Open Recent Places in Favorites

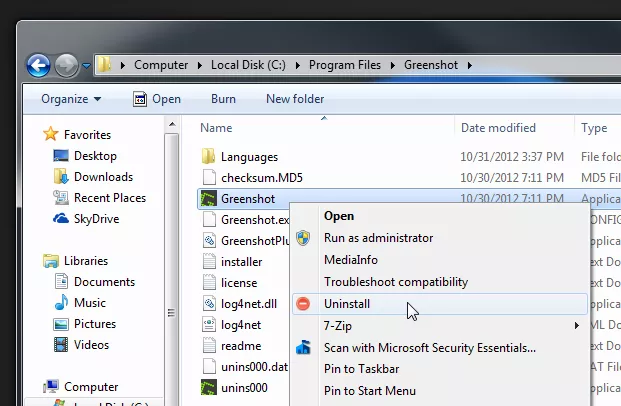[x=110, y=198]
